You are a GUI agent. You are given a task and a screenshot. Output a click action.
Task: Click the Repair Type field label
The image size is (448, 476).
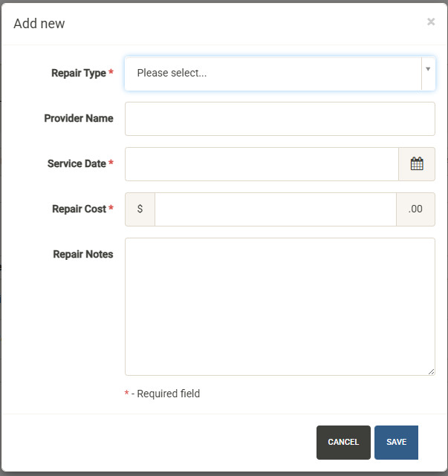tap(79, 73)
